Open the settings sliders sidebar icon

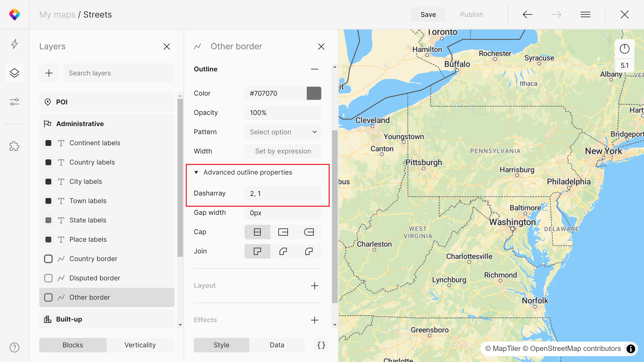click(x=14, y=102)
